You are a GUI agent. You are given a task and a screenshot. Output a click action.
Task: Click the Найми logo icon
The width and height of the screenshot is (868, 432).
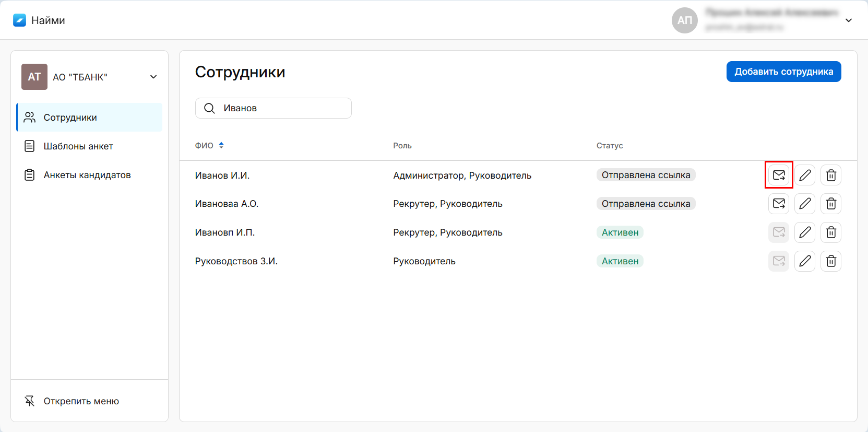19,20
